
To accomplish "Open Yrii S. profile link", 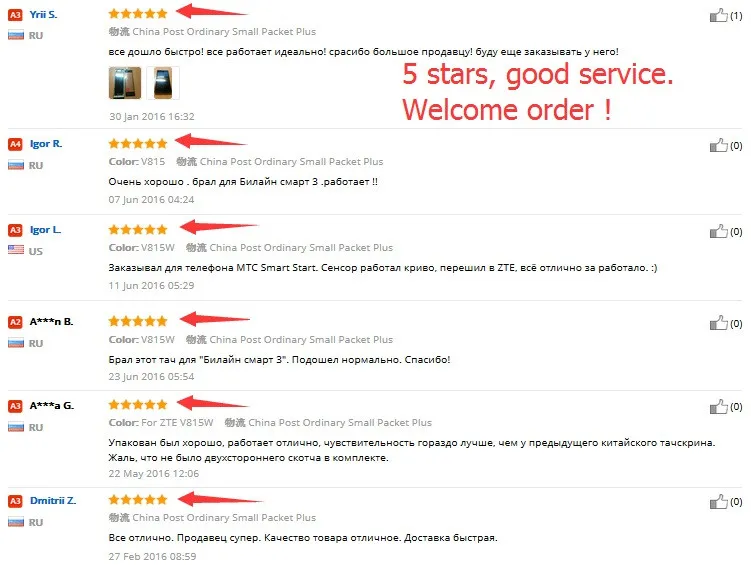I will (x=43, y=14).
